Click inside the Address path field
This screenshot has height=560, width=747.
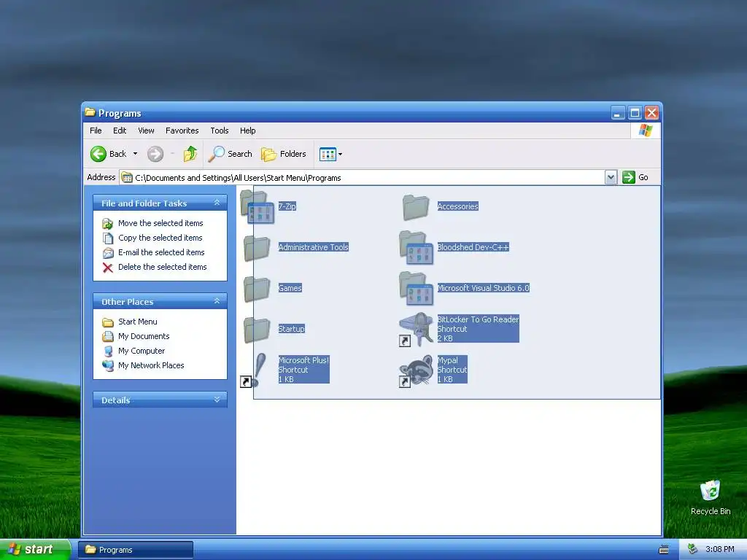(362, 178)
